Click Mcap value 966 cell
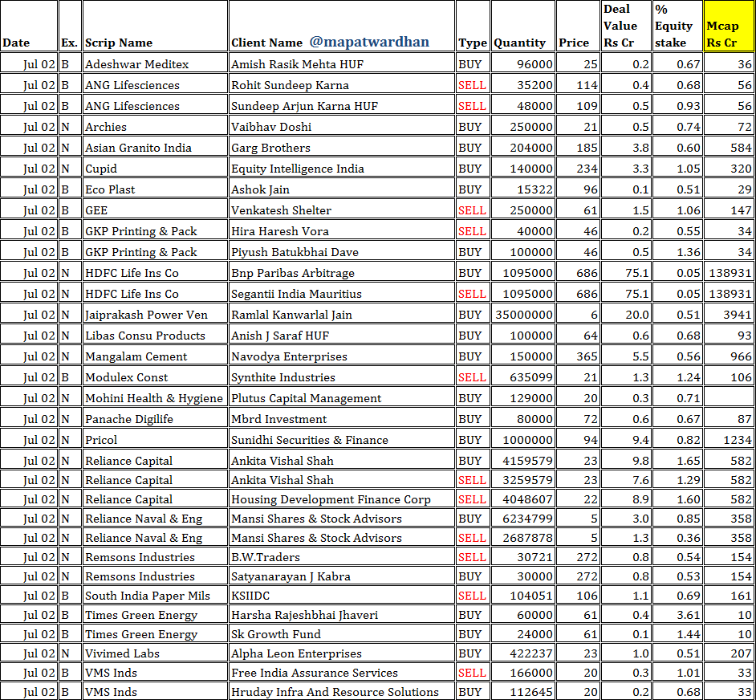This screenshot has width=756, height=700. (729, 356)
